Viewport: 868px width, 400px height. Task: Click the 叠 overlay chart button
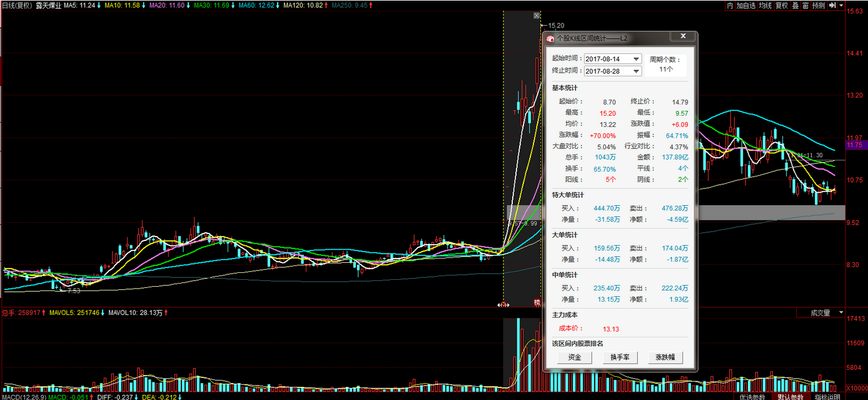click(x=795, y=5)
